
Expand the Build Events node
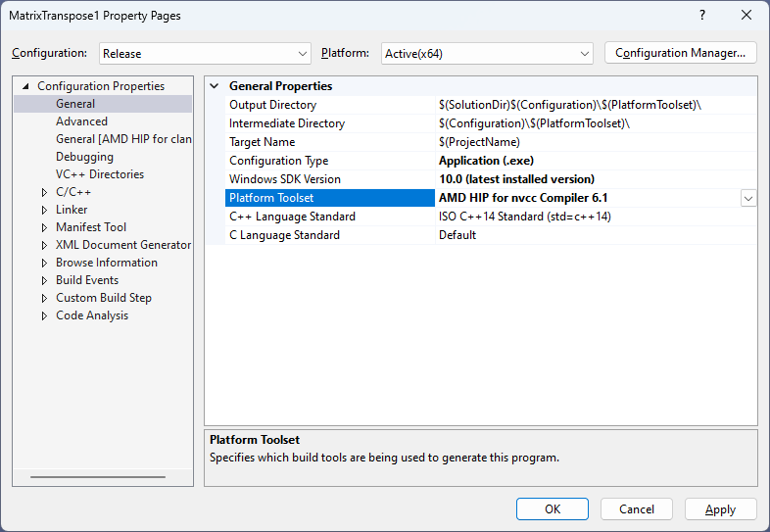44,280
